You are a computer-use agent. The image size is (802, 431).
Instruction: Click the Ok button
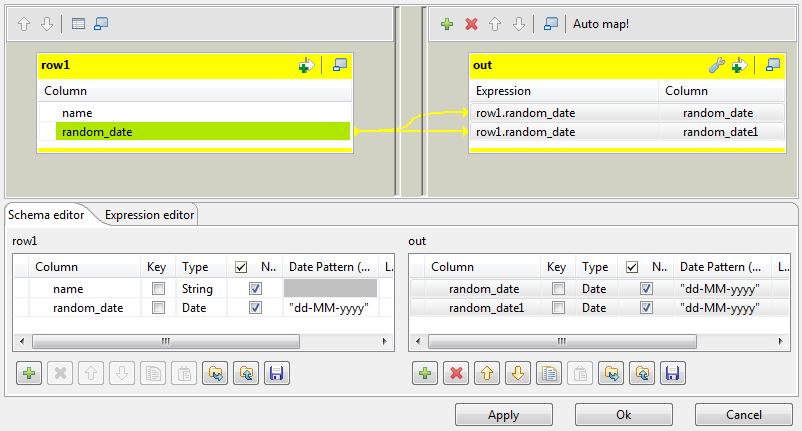(x=623, y=415)
